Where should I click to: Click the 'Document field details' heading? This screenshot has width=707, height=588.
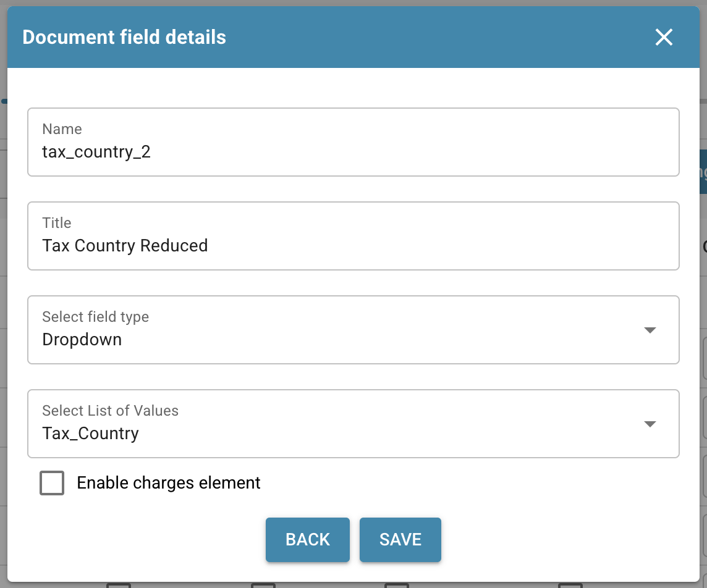(124, 38)
